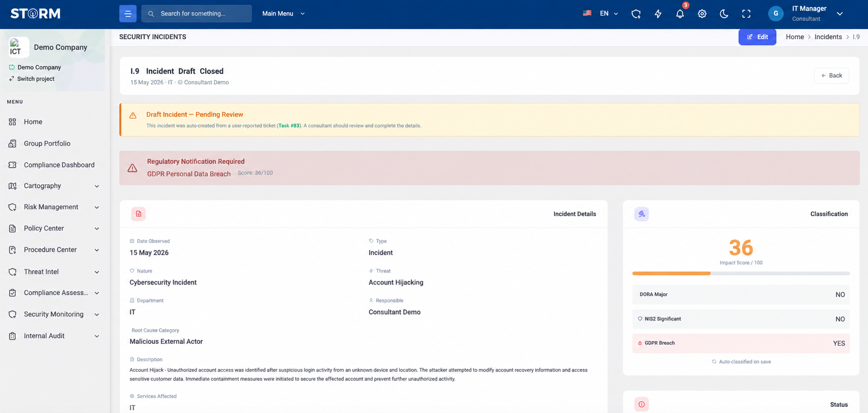Screen dimensions: 868x413
Task: Click the search magnifier icon
Action: tap(151, 14)
